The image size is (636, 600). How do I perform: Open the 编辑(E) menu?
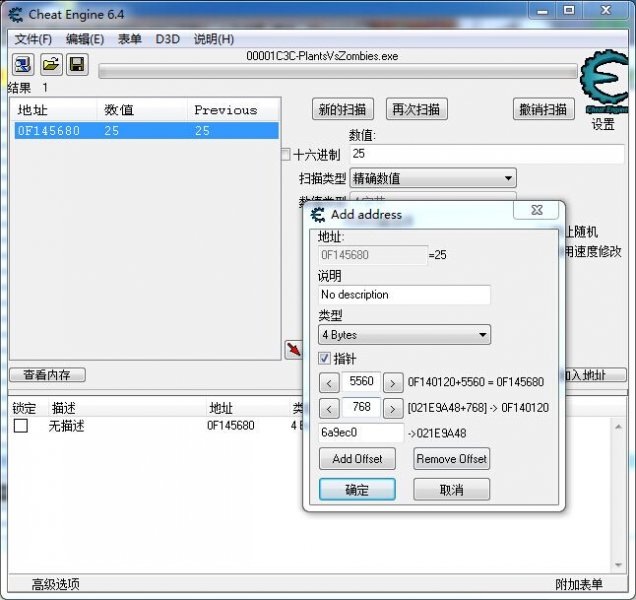pyautogui.click(x=85, y=39)
